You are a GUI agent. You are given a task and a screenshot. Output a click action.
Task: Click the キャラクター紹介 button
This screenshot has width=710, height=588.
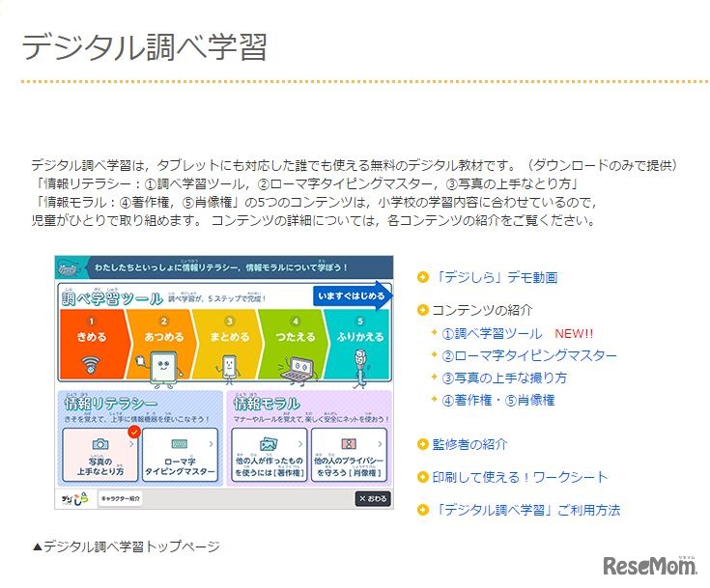(x=121, y=499)
